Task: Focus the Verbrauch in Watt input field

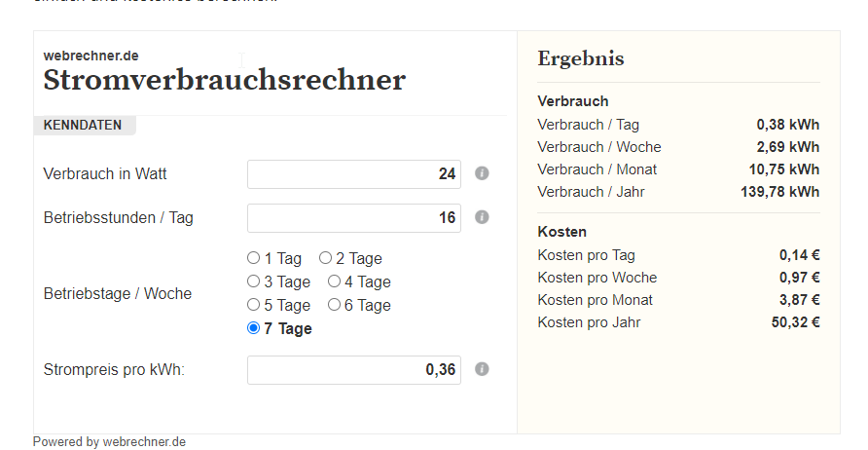Action: (x=354, y=174)
